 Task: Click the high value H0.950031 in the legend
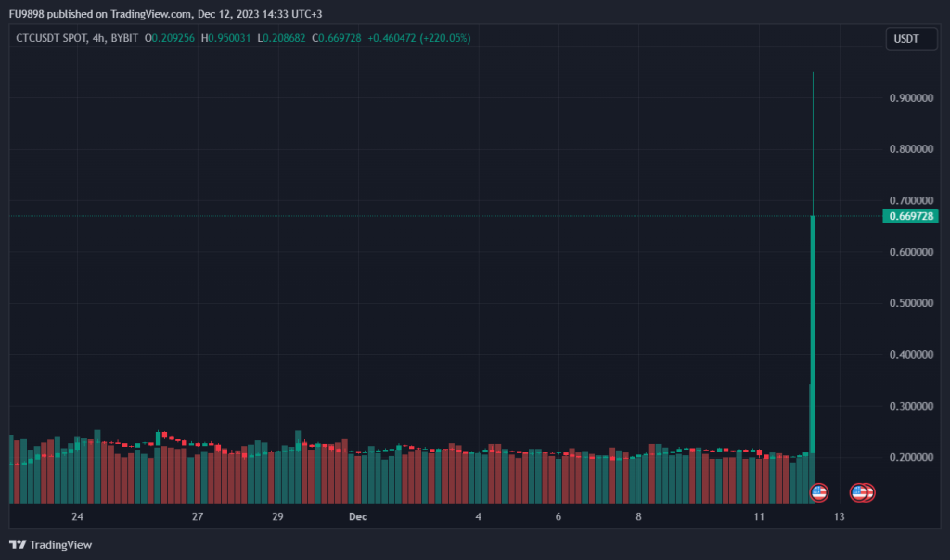tap(226, 38)
